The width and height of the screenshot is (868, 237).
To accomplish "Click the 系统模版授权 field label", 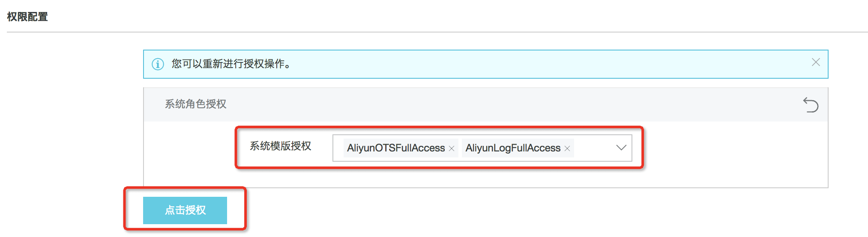I will pyautogui.click(x=281, y=146).
